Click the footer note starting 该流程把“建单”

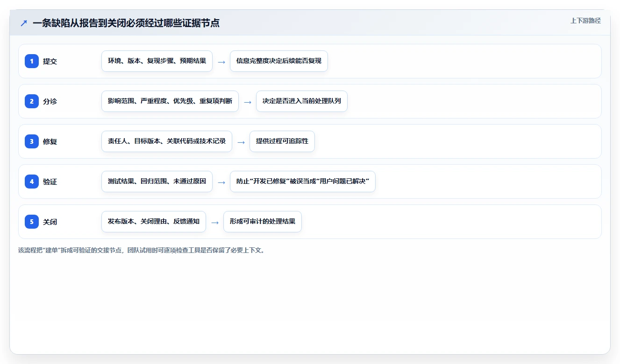point(143,250)
